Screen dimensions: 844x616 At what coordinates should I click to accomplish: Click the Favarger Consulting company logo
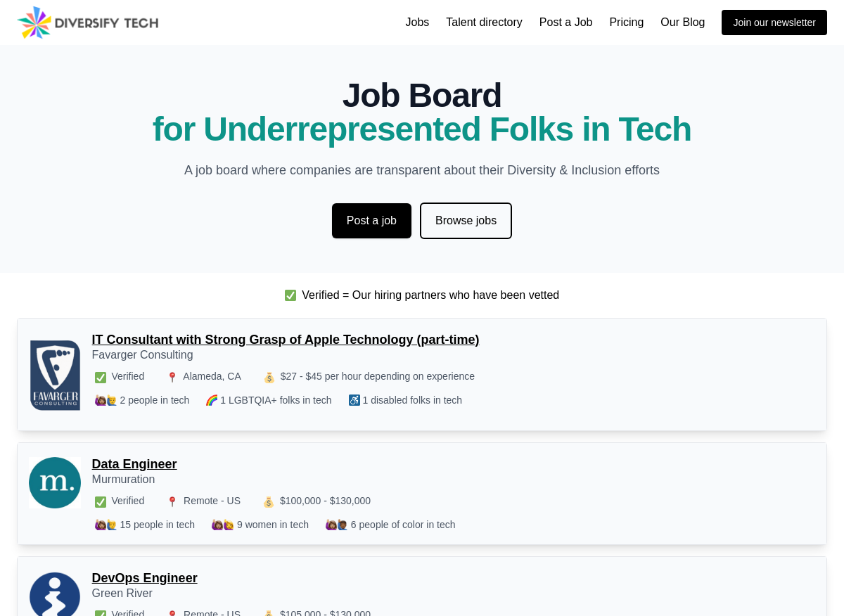(x=55, y=375)
